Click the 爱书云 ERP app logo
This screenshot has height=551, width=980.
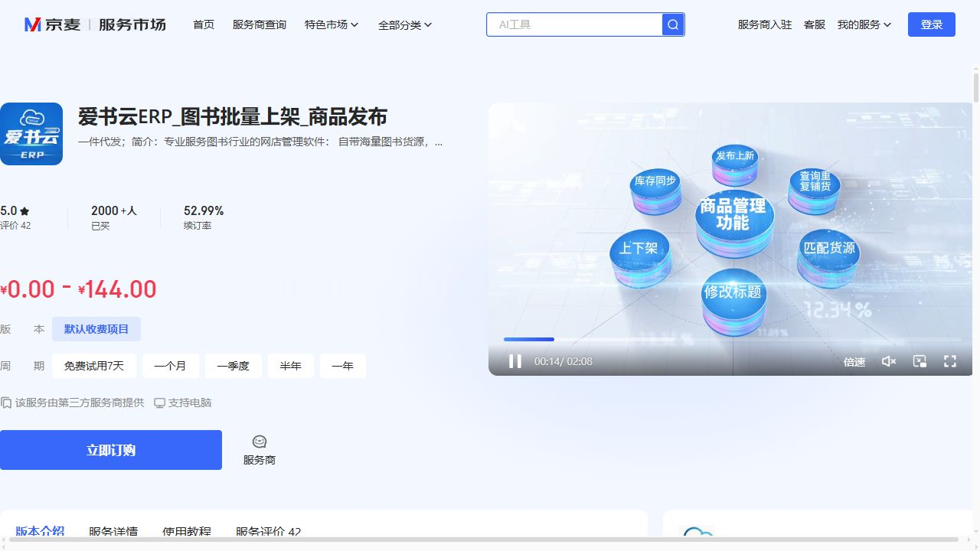coord(31,134)
